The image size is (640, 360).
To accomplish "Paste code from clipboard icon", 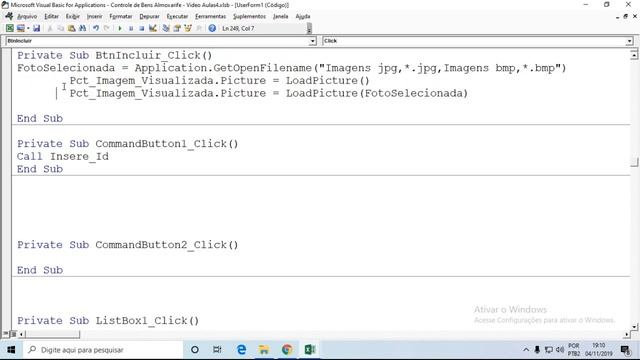I will 71,28.
